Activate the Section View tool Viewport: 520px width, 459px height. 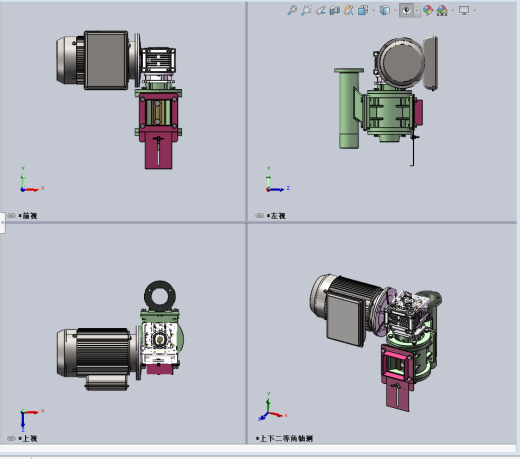pyautogui.click(x=335, y=11)
